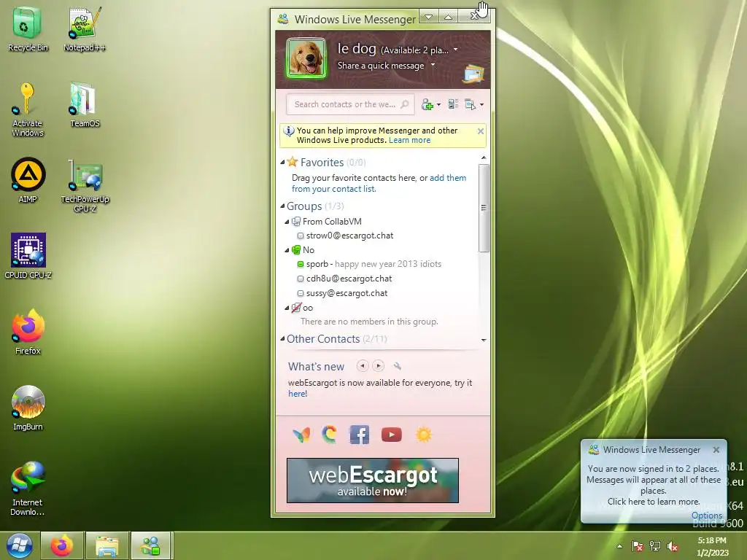The width and height of the screenshot is (747, 560).
Task: Click the golden retriever display picture
Action: coord(306,58)
